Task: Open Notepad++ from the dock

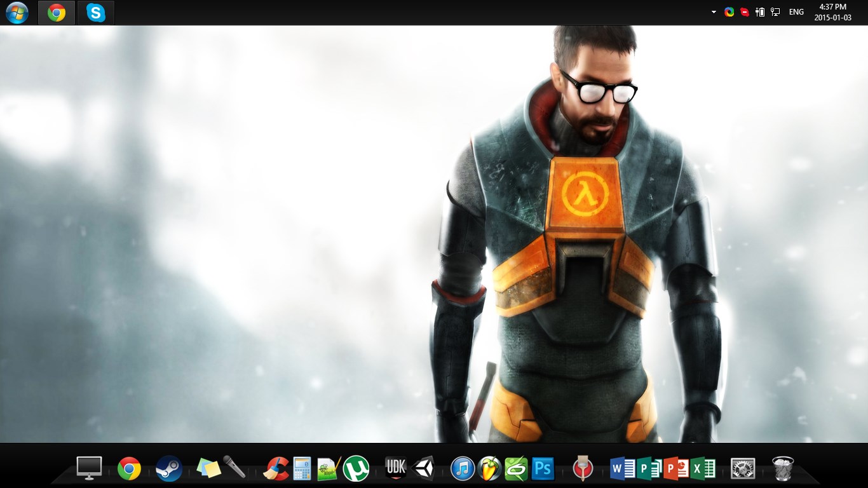Action: tap(329, 469)
